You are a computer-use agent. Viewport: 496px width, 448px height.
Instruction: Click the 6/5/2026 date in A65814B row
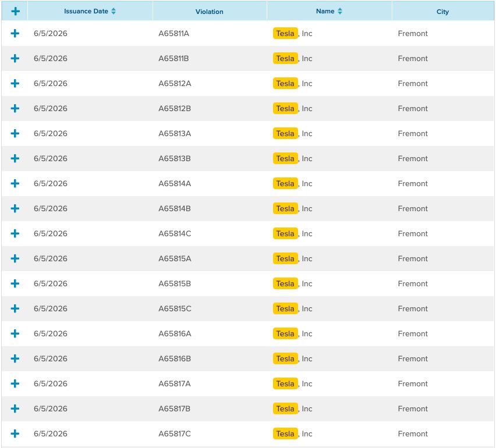(51, 208)
